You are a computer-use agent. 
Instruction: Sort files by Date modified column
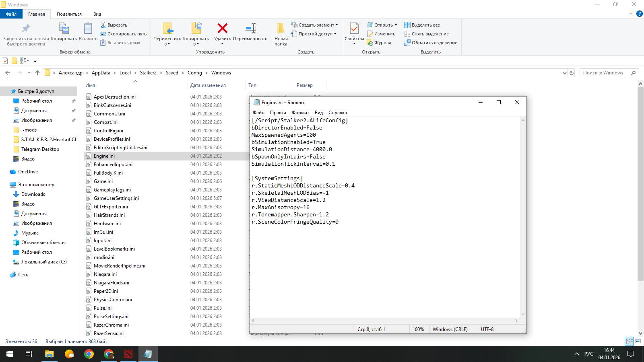217,85
